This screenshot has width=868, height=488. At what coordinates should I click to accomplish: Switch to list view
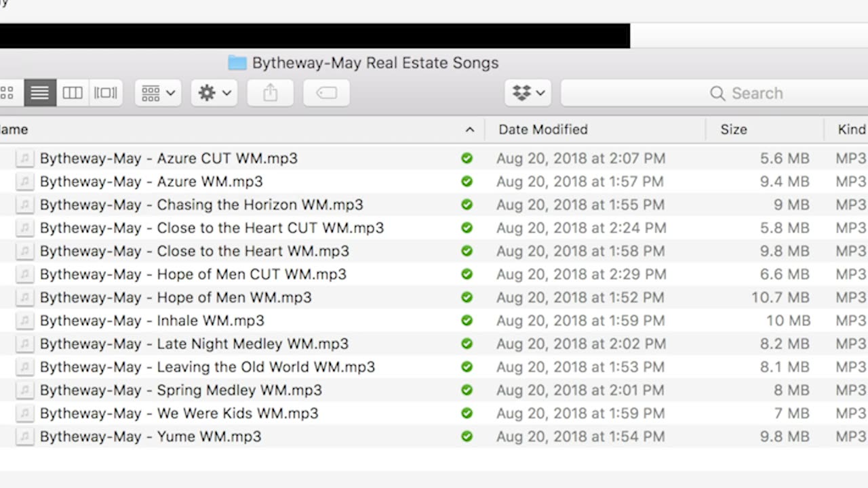40,93
